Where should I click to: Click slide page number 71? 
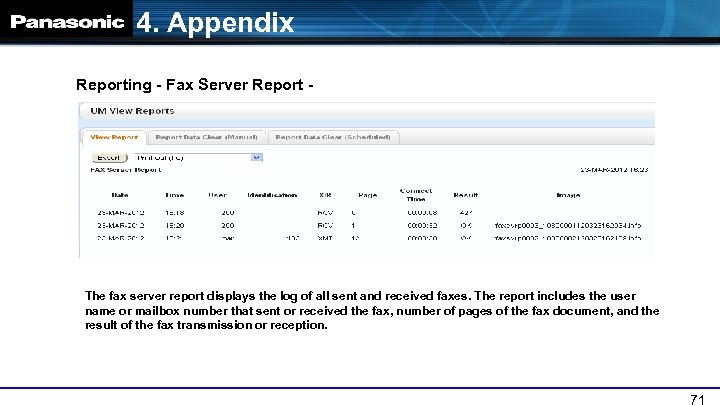click(697, 399)
